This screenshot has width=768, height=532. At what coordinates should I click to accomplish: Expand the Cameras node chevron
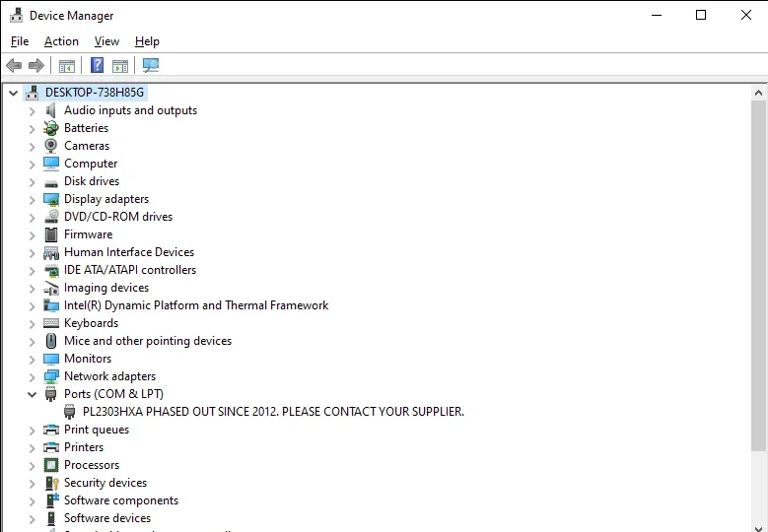pyautogui.click(x=32, y=147)
